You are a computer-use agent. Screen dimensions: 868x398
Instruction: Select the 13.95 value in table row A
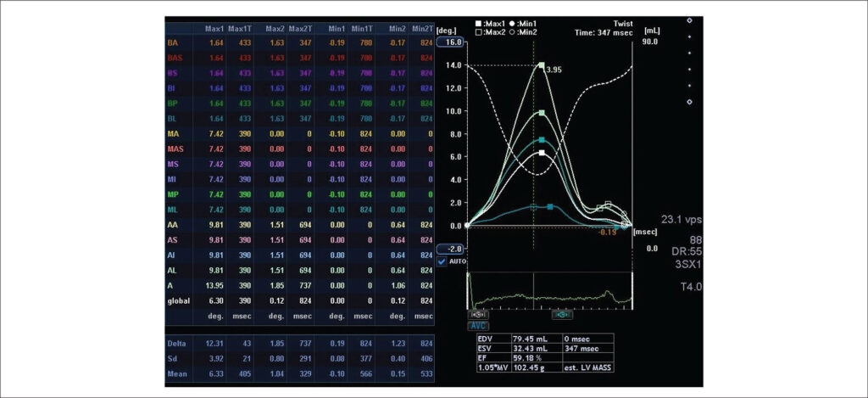point(214,286)
